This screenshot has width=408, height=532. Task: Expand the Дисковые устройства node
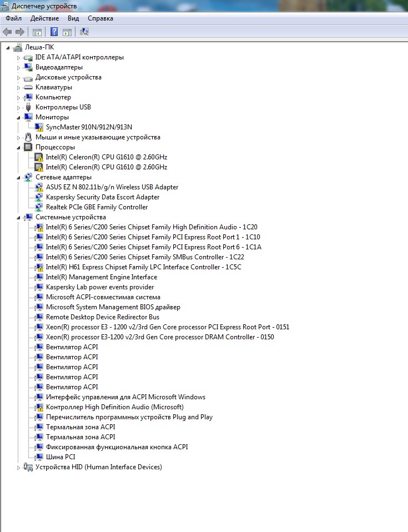click(19, 78)
